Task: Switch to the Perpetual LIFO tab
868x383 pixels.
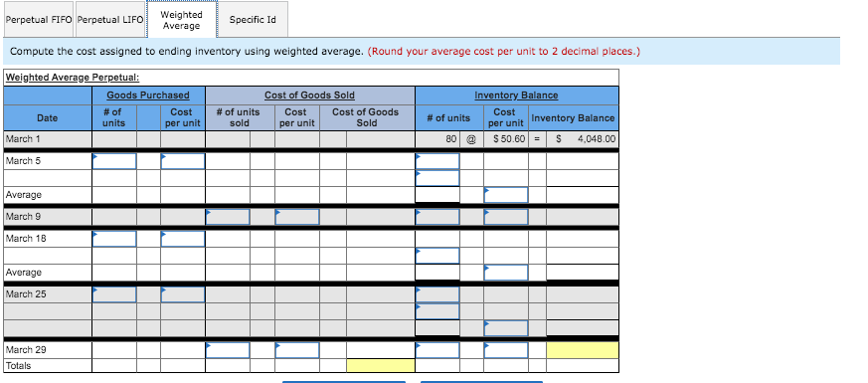Action: click(110, 19)
